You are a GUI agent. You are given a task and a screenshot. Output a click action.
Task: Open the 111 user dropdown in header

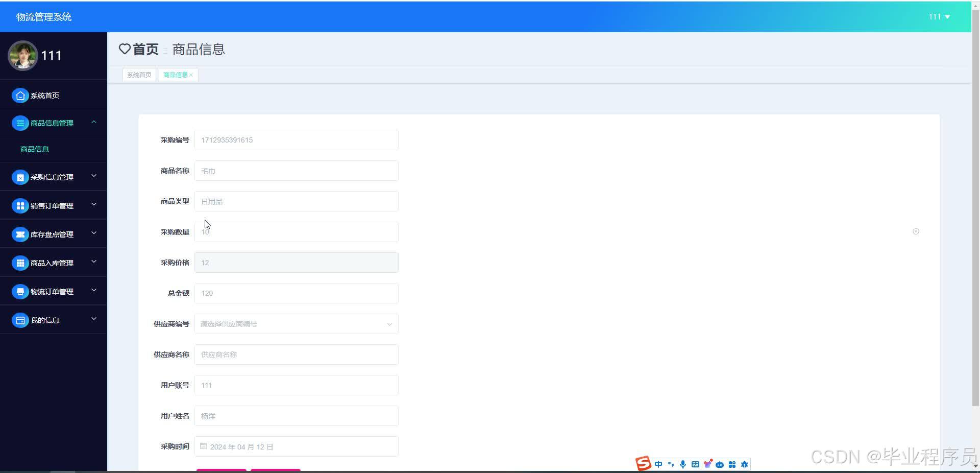939,16
